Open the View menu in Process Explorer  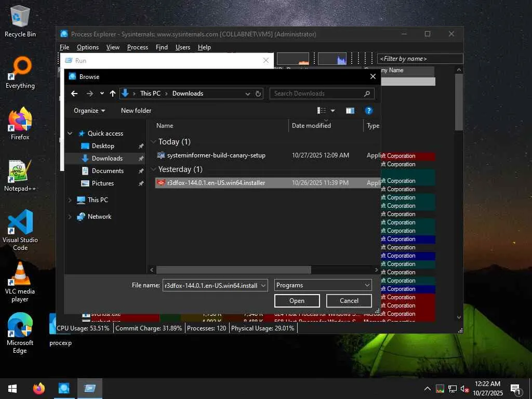point(113,47)
